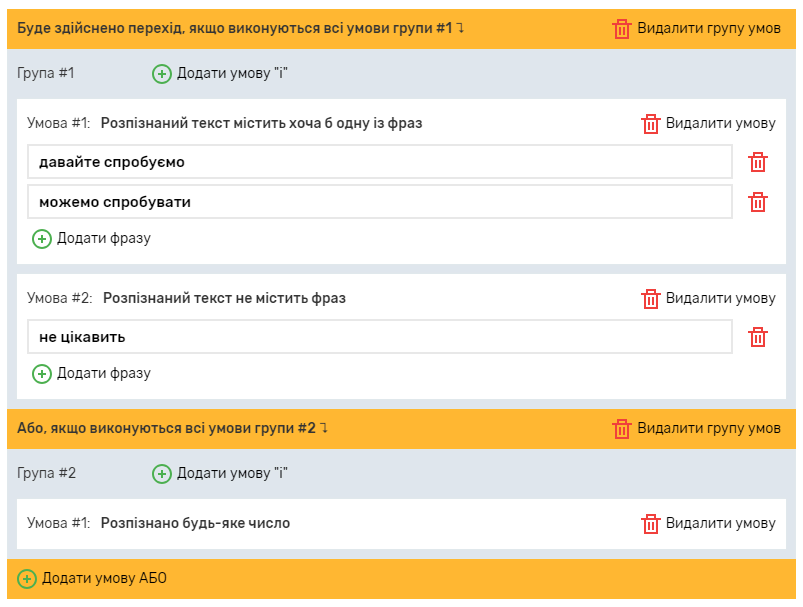This screenshot has height=607, width=803.
Task: Collapse the group #1 header arrow
Action: pos(461,29)
